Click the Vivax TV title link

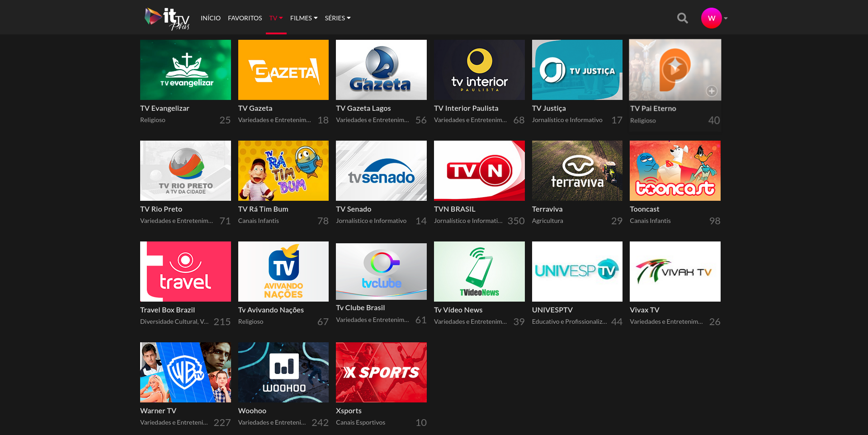point(644,310)
